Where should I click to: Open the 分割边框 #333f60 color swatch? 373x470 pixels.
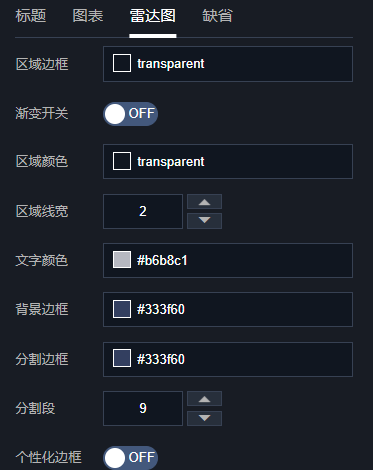tap(122, 359)
